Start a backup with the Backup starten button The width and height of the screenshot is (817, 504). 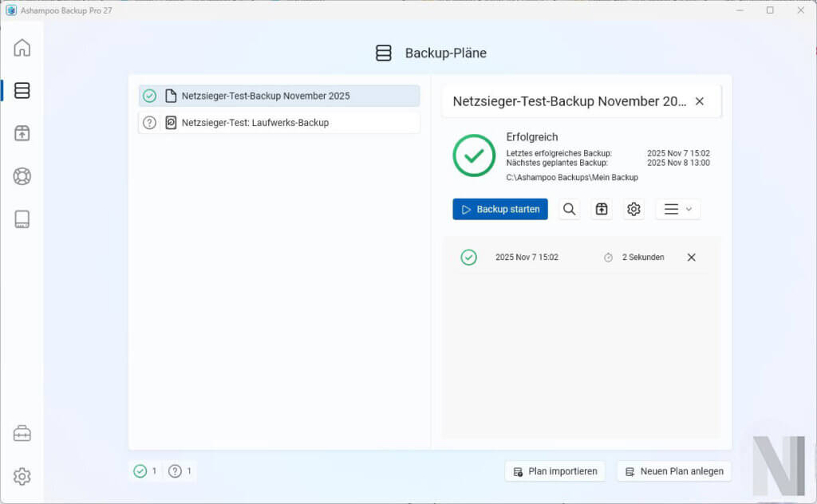[x=499, y=209]
